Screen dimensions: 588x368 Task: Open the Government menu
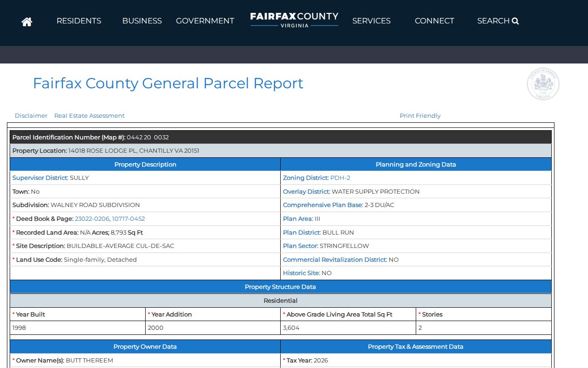click(x=205, y=21)
